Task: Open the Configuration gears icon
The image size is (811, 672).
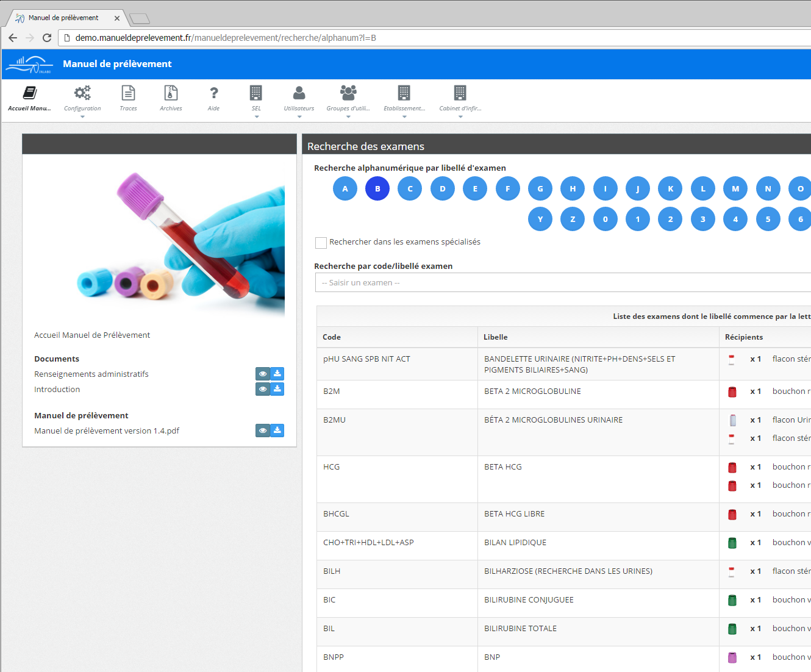Action: pos(82,93)
